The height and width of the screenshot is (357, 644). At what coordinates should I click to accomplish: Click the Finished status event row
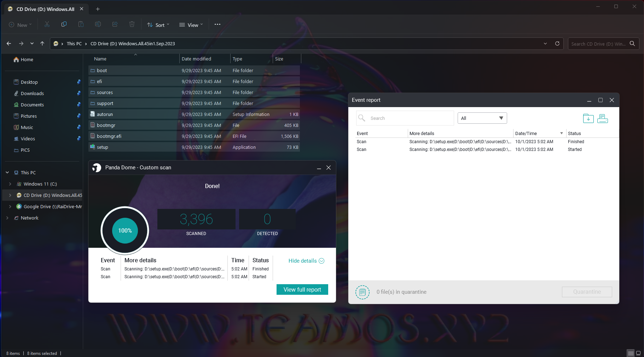point(487,142)
